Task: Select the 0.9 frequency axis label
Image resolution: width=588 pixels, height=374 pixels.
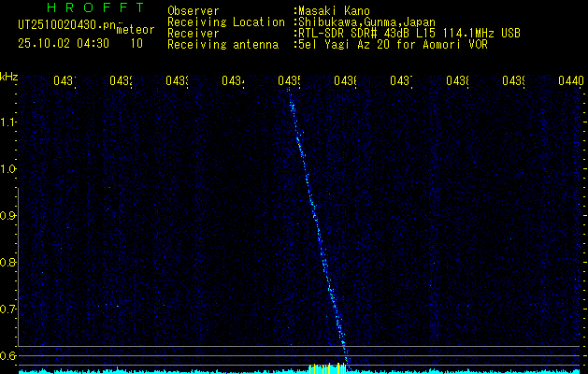Action: [x=9, y=216]
